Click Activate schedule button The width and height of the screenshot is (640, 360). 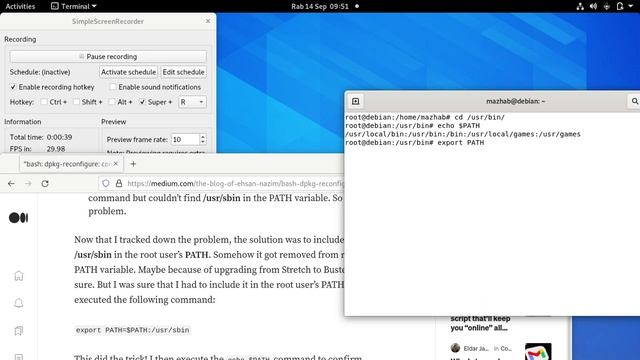(x=129, y=72)
